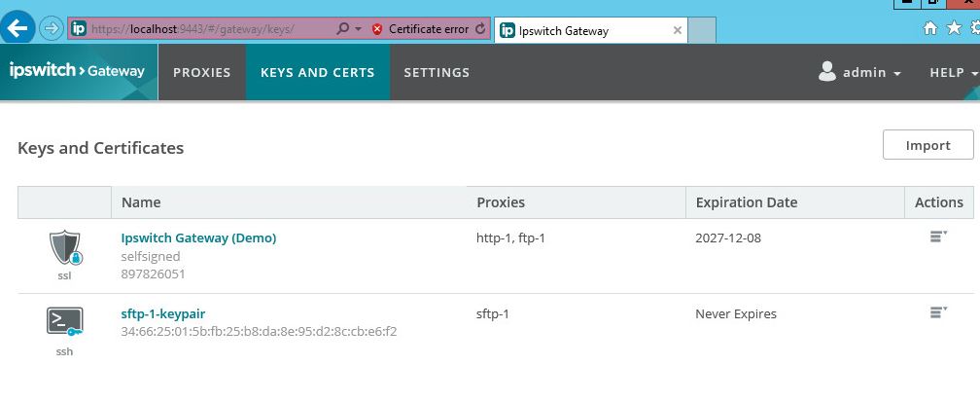Click the Import button

(x=928, y=145)
